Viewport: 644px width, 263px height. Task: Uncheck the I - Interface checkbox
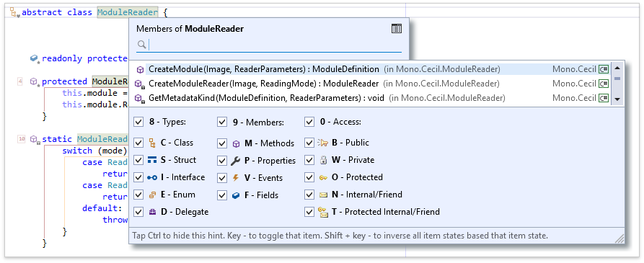[x=138, y=177]
